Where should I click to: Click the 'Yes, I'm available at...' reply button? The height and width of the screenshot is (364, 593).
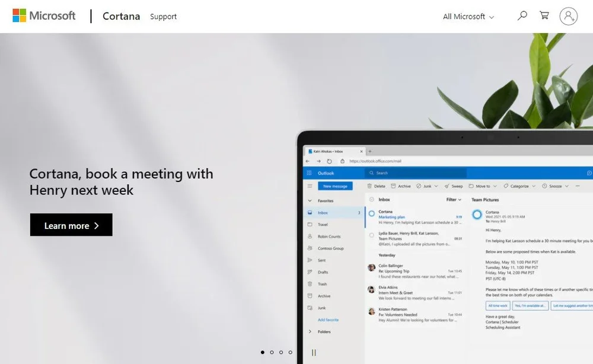tap(530, 305)
